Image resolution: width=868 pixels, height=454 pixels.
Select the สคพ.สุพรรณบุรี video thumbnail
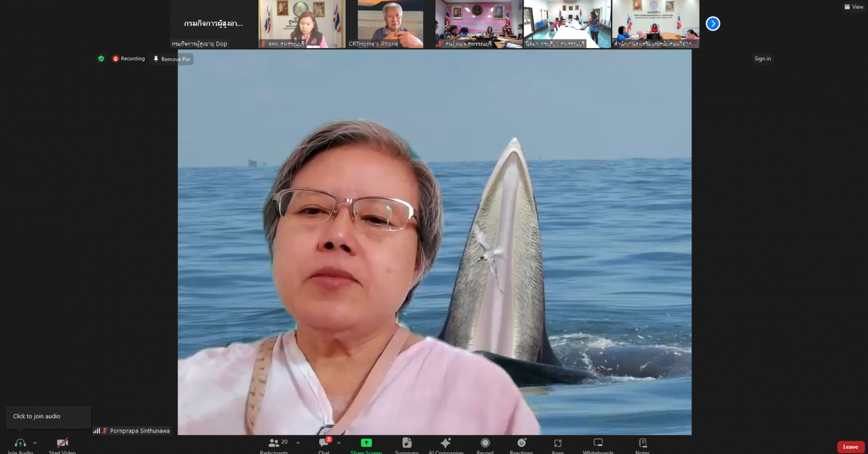tap(301, 24)
